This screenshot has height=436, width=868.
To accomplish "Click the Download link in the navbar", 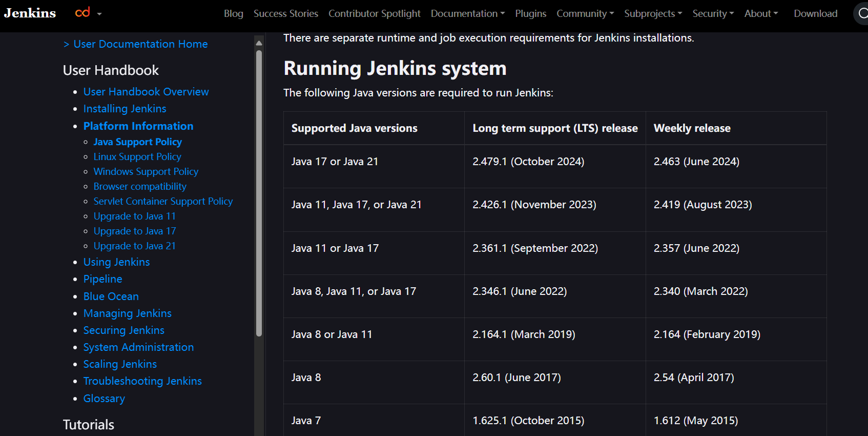I will 816,13.
